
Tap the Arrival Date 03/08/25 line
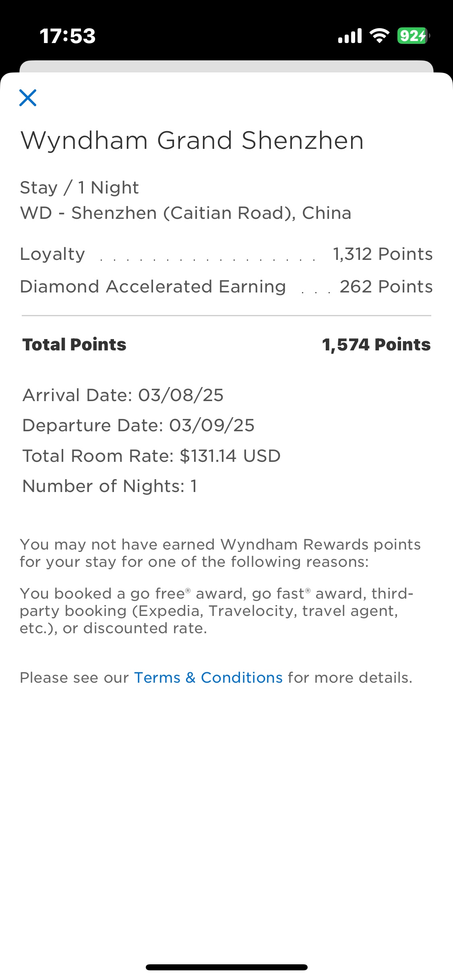pos(123,395)
